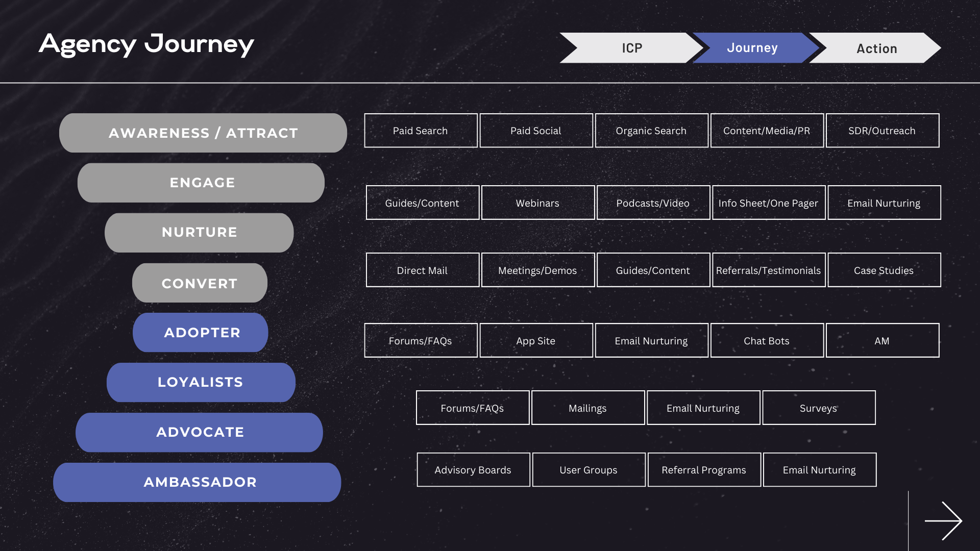Open the Action step tab
Image resolution: width=980 pixels, height=551 pixels.
pyautogui.click(x=876, y=48)
